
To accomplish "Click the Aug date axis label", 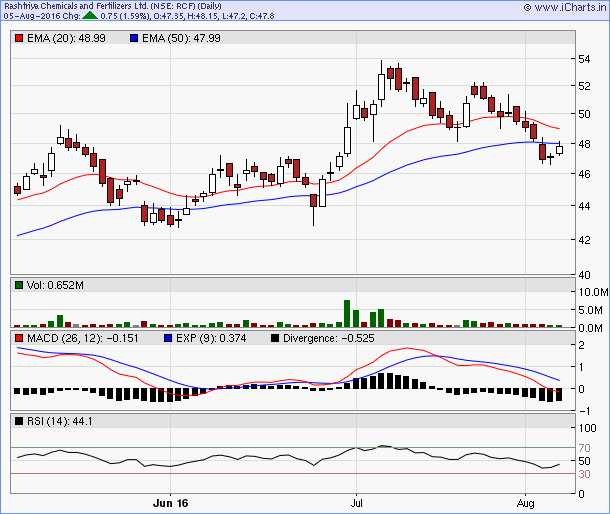I will pyautogui.click(x=525, y=503).
